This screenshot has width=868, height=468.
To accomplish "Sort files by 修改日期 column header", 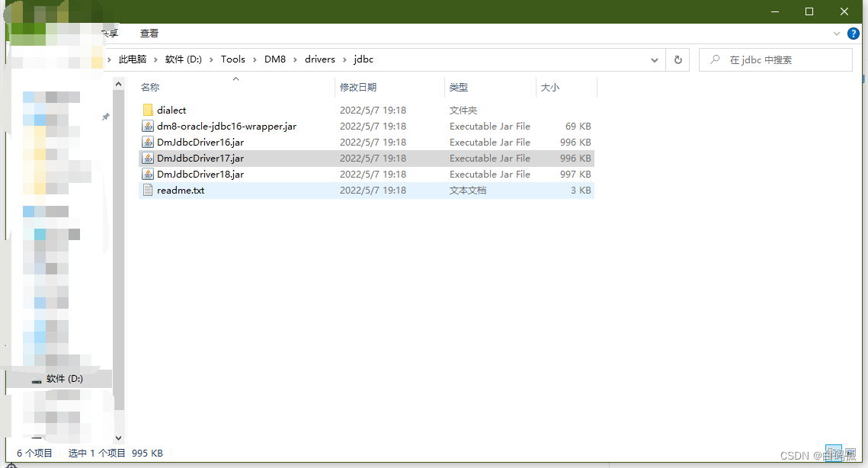I will click(x=358, y=88).
